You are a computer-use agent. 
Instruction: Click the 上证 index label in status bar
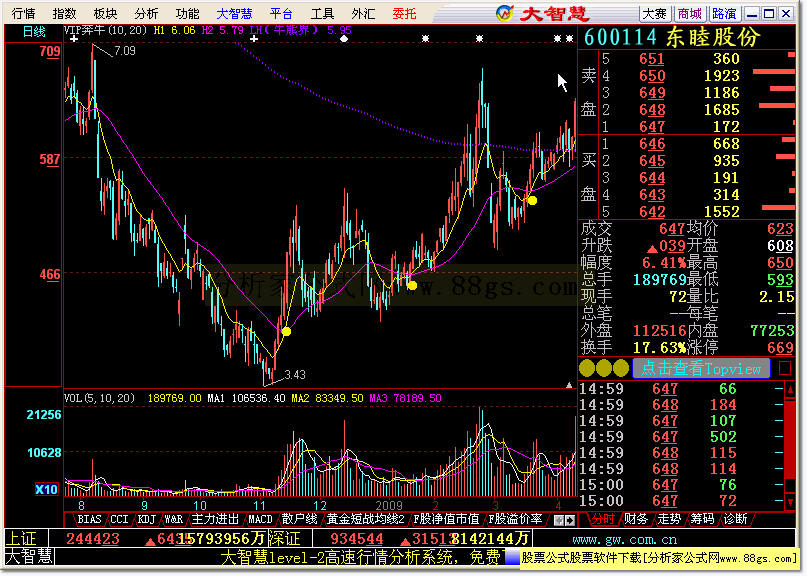point(21,539)
